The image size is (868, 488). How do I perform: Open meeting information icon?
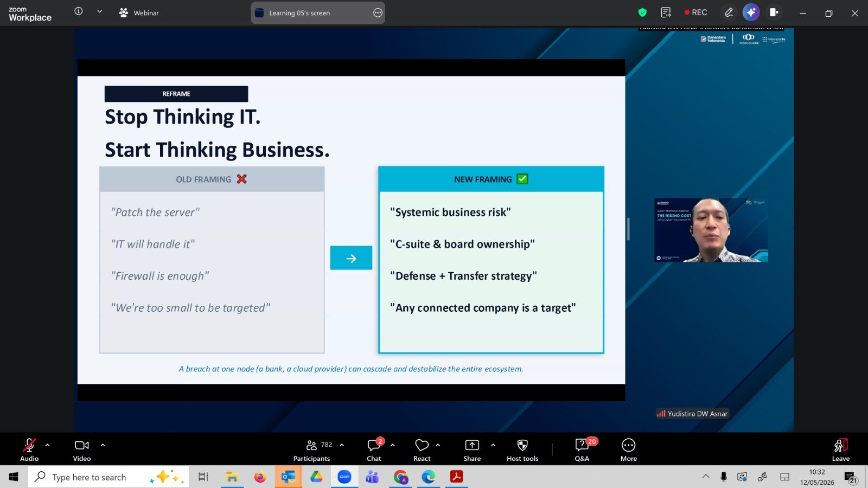click(79, 11)
